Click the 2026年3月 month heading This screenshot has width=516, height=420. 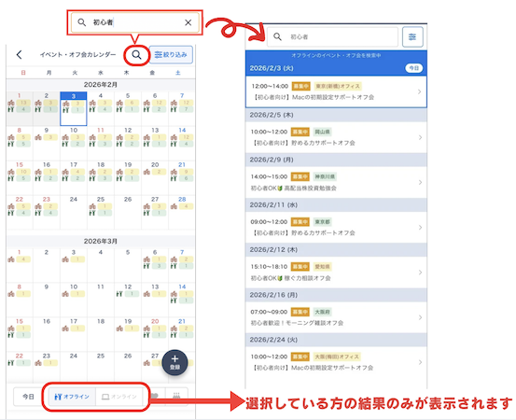point(101,242)
